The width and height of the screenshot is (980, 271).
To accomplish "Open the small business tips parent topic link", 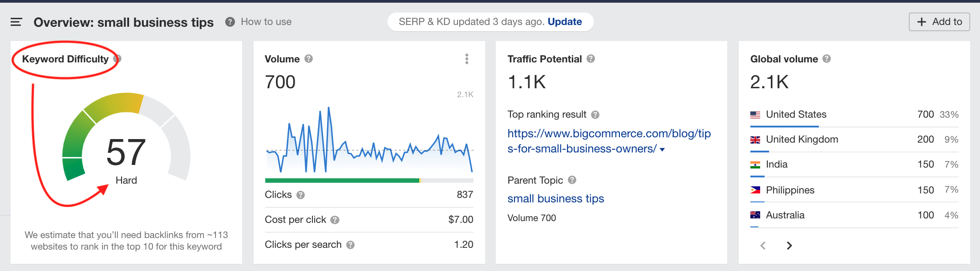I will [x=555, y=198].
